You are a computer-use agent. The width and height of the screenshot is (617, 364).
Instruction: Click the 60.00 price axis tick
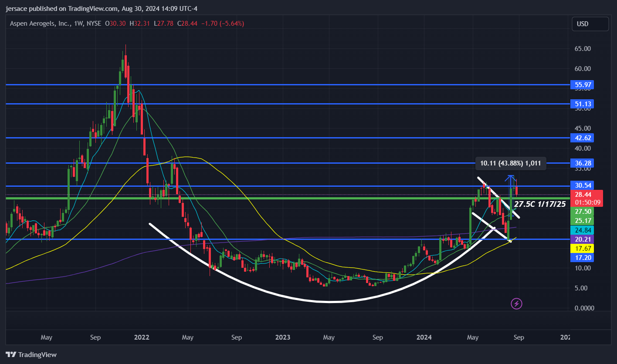pyautogui.click(x=583, y=69)
